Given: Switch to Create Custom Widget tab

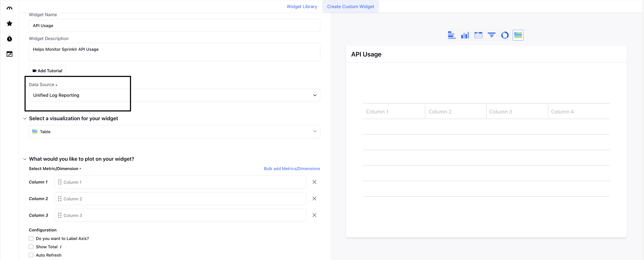Looking at the screenshot, I should [x=351, y=6].
